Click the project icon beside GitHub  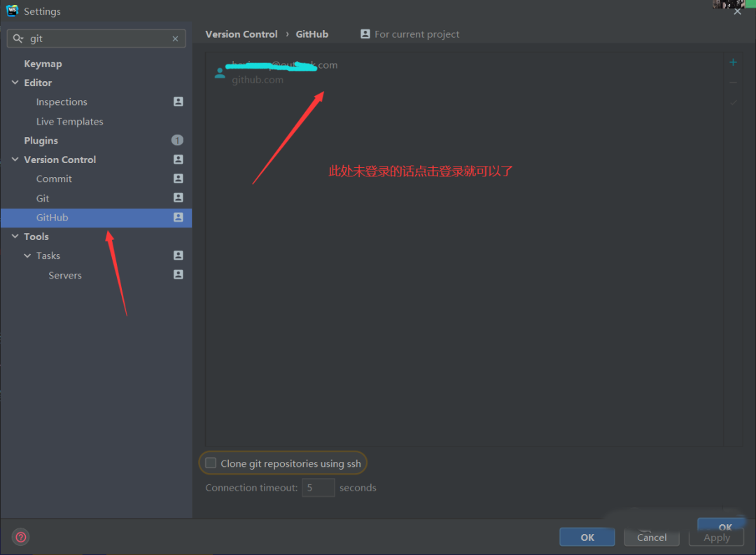178,217
